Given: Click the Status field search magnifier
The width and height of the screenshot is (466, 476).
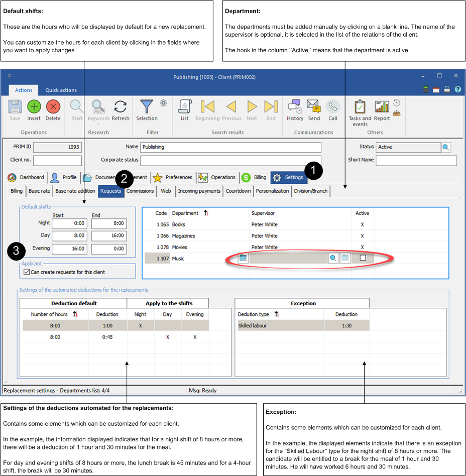Looking at the screenshot, I should (446, 147).
